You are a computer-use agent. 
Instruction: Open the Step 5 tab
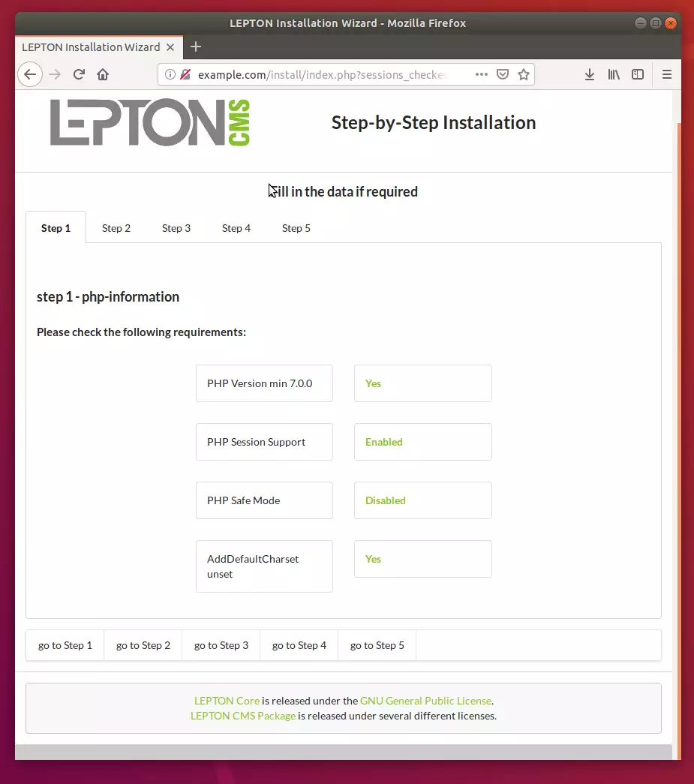296,228
